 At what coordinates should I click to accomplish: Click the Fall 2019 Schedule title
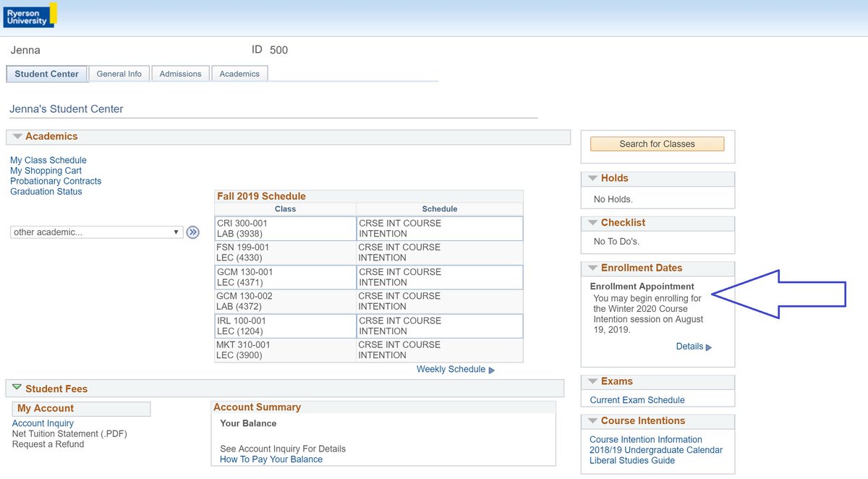(x=261, y=196)
